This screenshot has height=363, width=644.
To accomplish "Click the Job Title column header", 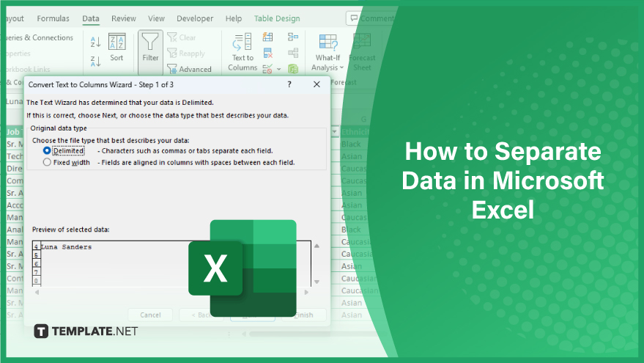I will point(15,132).
